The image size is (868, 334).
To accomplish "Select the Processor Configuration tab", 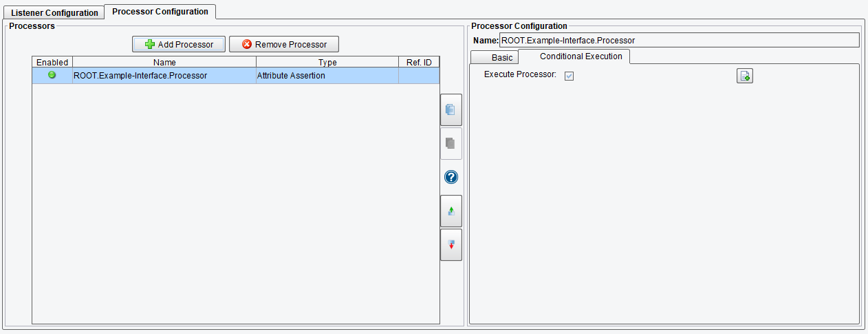I will click(160, 12).
